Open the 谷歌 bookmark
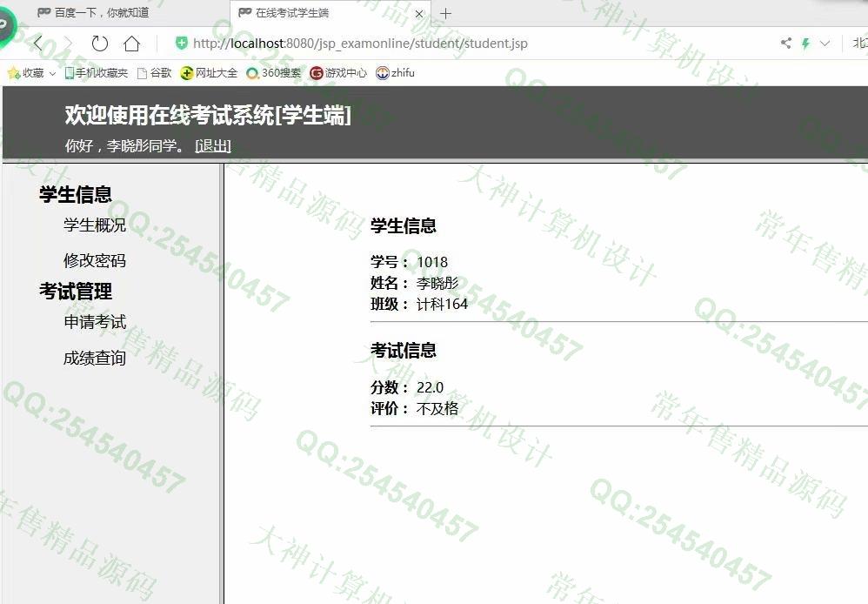 pos(155,73)
